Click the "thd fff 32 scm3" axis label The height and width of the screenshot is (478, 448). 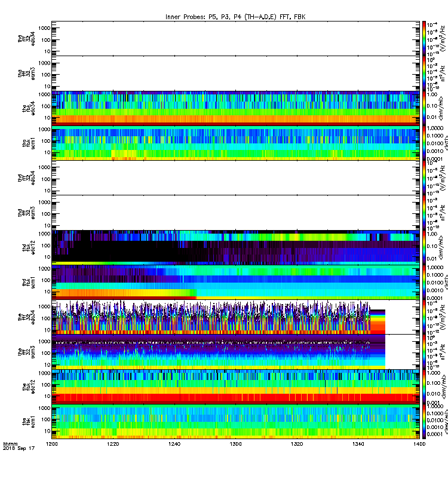coord(26,213)
